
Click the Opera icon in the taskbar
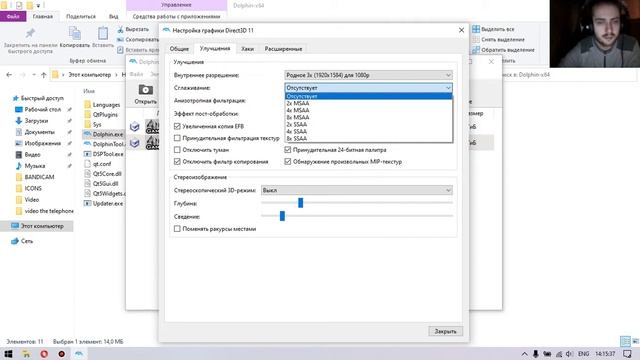click(44, 354)
